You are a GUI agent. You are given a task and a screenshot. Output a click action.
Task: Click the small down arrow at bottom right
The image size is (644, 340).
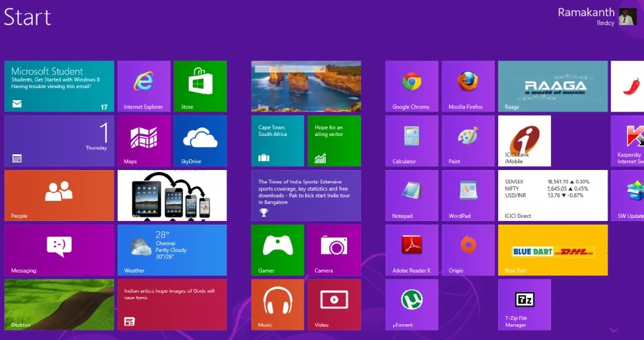(x=614, y=330)
